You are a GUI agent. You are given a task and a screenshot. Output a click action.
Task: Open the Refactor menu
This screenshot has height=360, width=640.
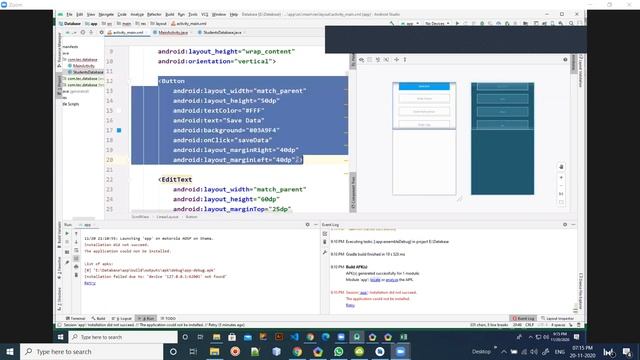point(154,14)
